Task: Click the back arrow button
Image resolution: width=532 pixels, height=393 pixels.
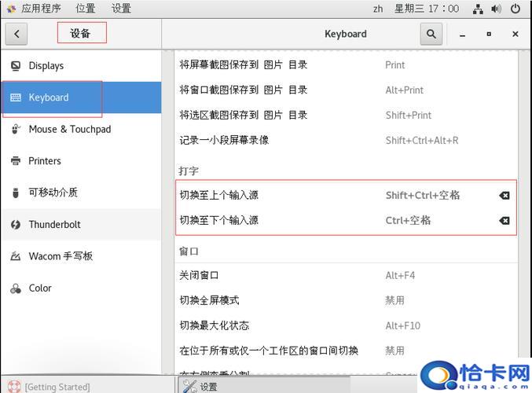Action: pos(17,34)
